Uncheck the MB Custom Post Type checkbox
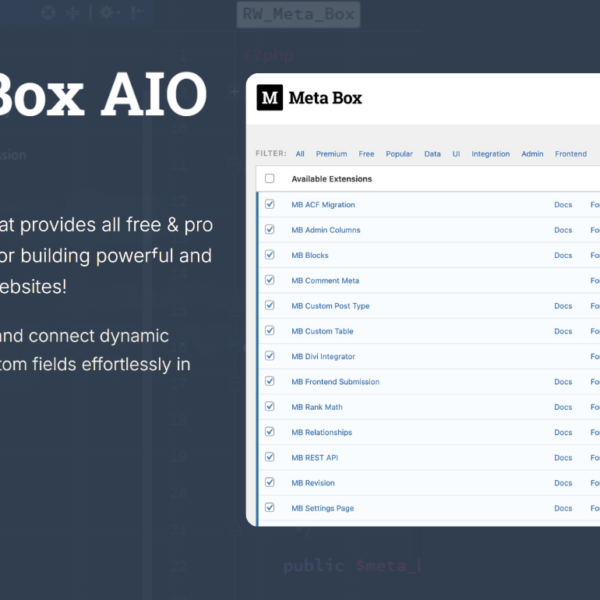 pos(269,305)
